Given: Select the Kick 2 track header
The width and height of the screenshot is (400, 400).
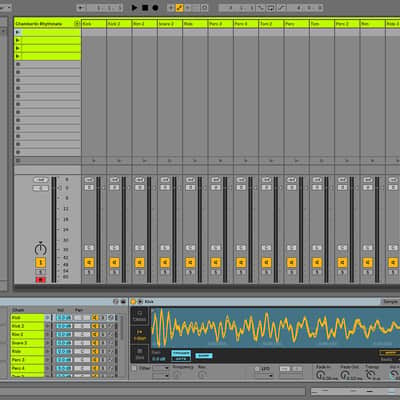Looking at the screenshot, I should 119,24.
